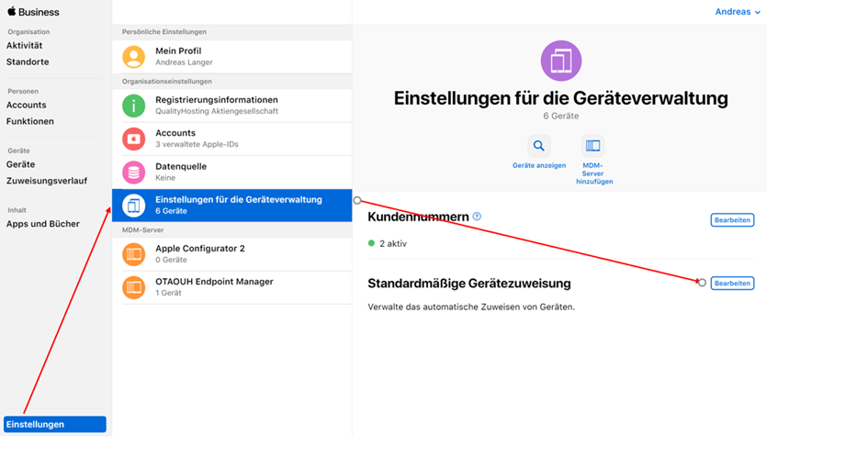This screenshot has height=457, width=868.
Task: Click 'Verwalte das automatische Zuweisen von Geräten.'
Action: pyautogui.click(x=471, y=307)
